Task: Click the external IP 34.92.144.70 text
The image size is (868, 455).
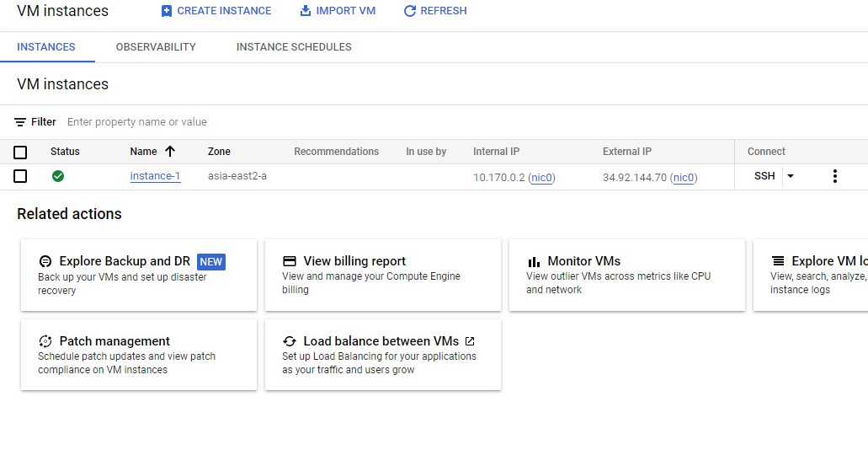Action: 635,177
